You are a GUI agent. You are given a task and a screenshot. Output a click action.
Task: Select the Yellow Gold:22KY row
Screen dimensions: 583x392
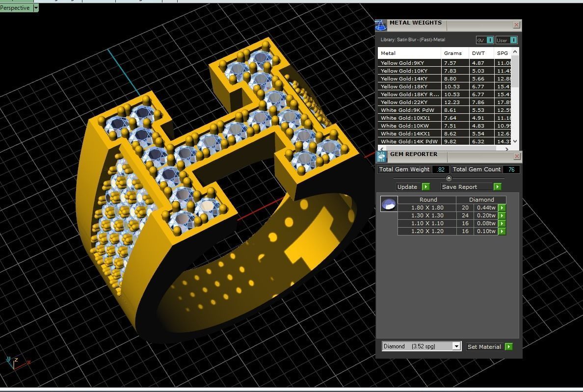pos(445,102)
